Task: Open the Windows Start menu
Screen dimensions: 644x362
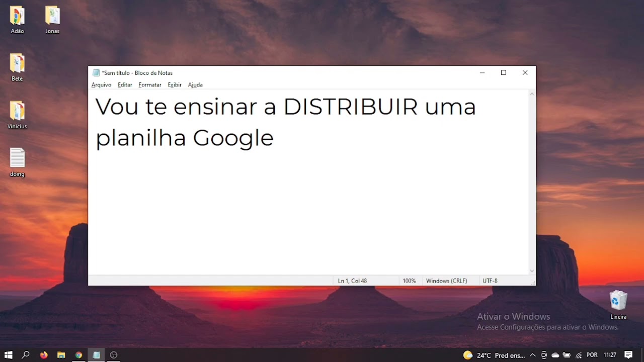Action: coord(9,355)
